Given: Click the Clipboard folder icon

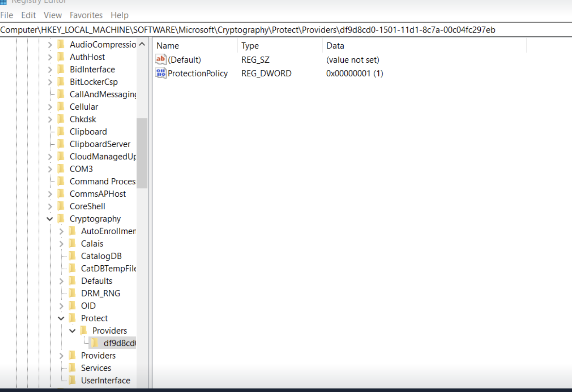Looking at the screenshot, I should pyautogui.click(x=61, y=132).
